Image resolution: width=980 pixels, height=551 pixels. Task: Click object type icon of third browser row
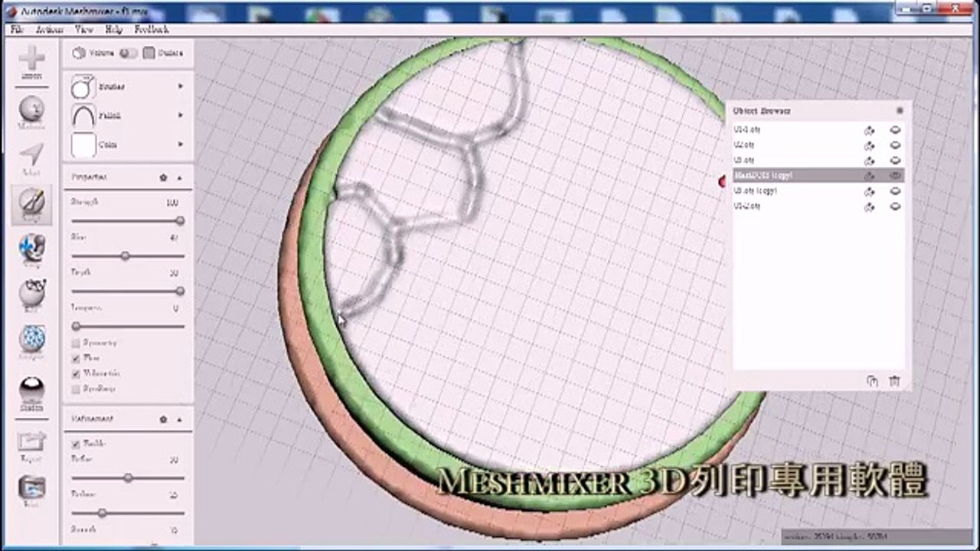[x=869, y=161]
